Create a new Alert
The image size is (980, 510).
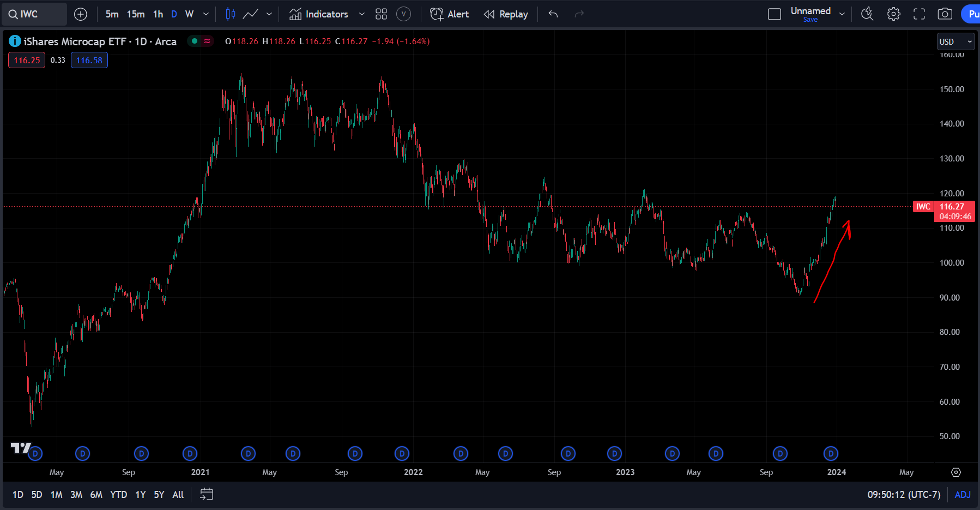[x=450, y=14]
